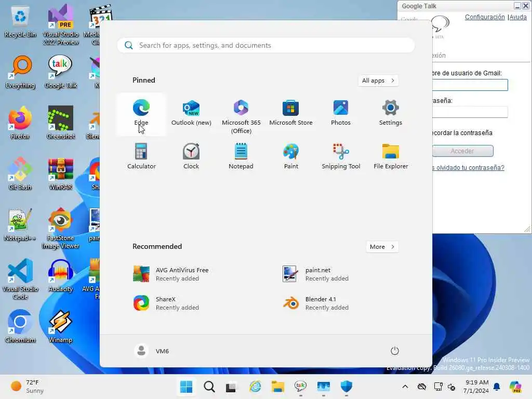The height and width of the screenshot is (399, 532).
Task: Open clock showing 9:19 AM
Action: coord(476,387)
